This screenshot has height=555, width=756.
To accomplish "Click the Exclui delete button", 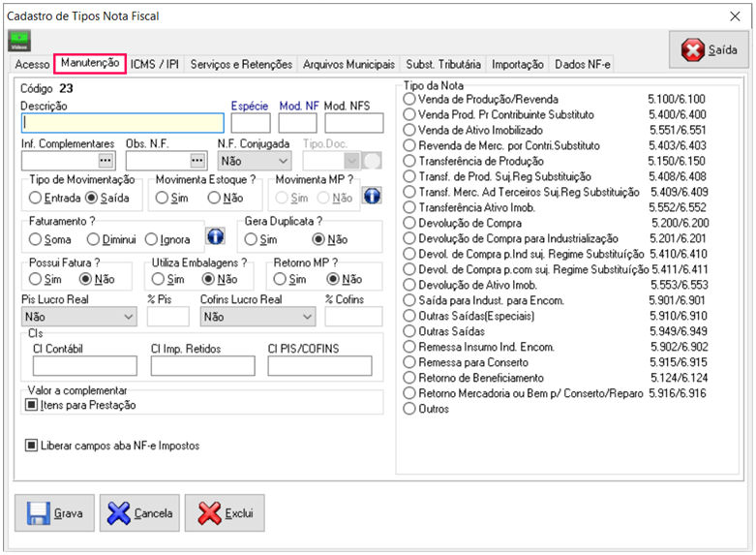I will (225, 513).
